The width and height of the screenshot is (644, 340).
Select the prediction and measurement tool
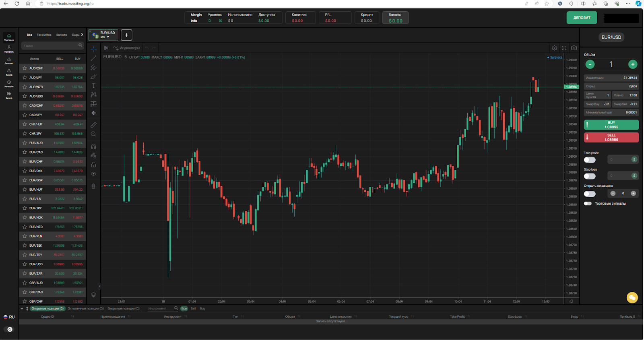[x=93, y=104]
